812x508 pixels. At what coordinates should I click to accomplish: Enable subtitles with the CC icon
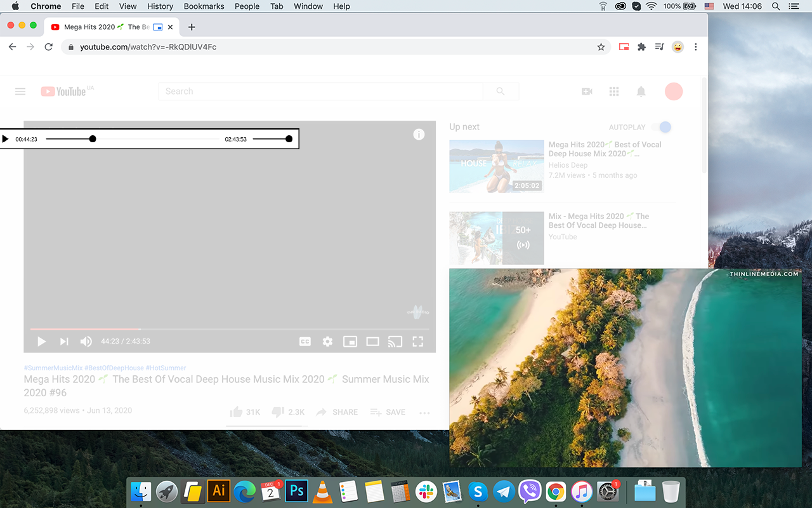pos(304,341)
